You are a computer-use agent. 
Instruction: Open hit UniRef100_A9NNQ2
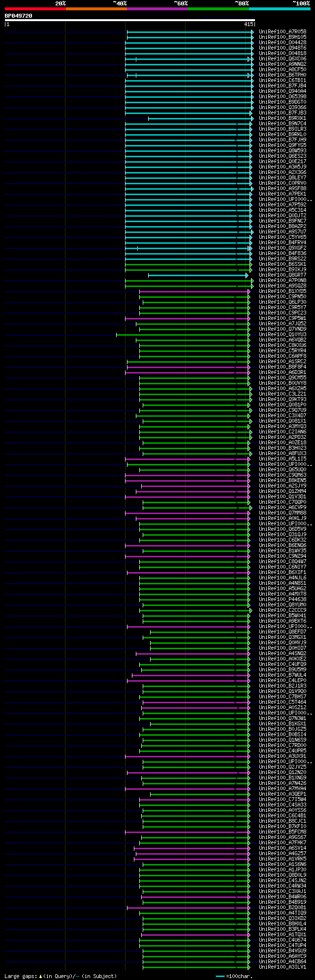click(283, 64)
